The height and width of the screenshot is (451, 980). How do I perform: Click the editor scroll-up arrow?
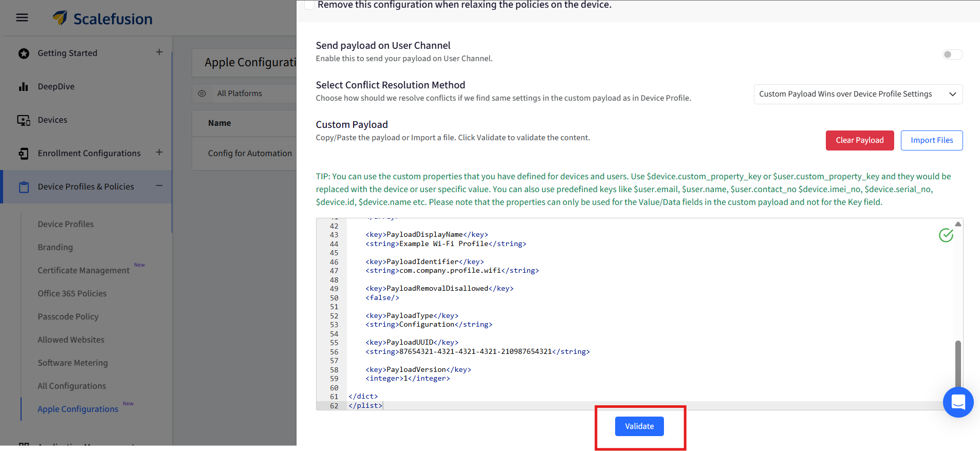[958, 224]
